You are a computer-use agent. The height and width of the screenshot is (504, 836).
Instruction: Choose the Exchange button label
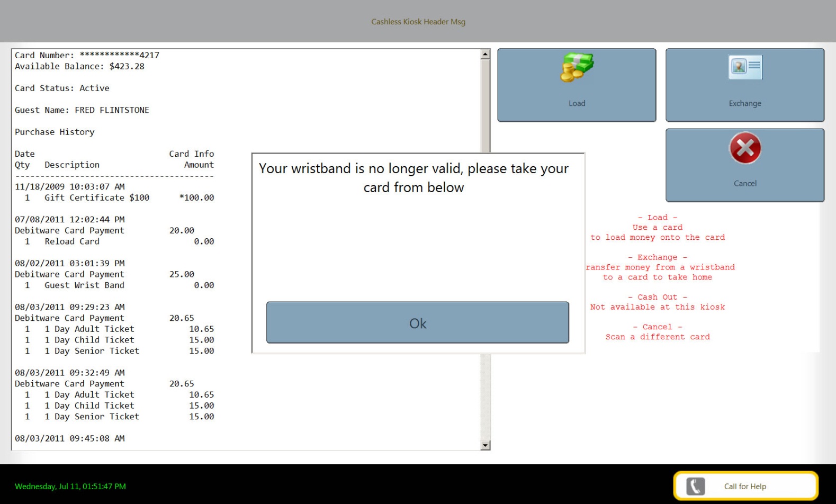tap(745, 103)
